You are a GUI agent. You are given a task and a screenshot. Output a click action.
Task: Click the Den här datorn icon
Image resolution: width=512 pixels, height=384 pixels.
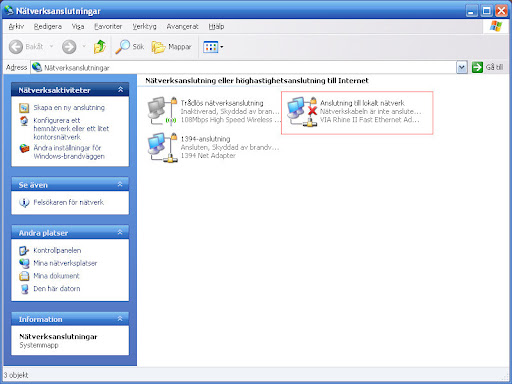[x=24, y=289]
